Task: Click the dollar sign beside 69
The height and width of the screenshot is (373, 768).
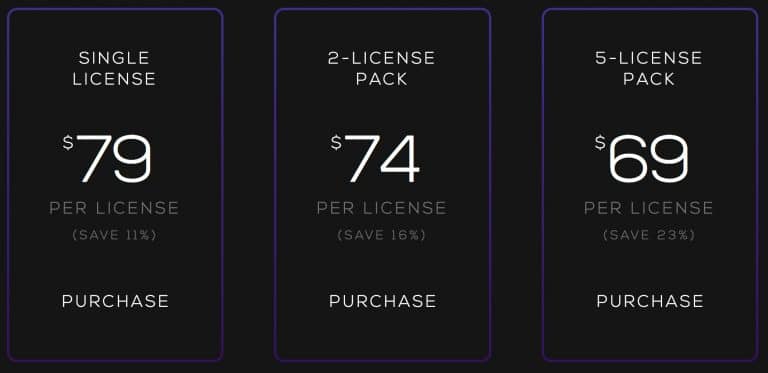Action: click(600, 143)
